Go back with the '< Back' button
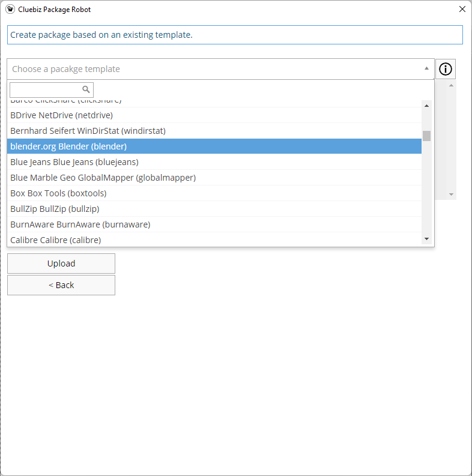The image size is (472, 476). pyautogui.click(x=61, y=285)
